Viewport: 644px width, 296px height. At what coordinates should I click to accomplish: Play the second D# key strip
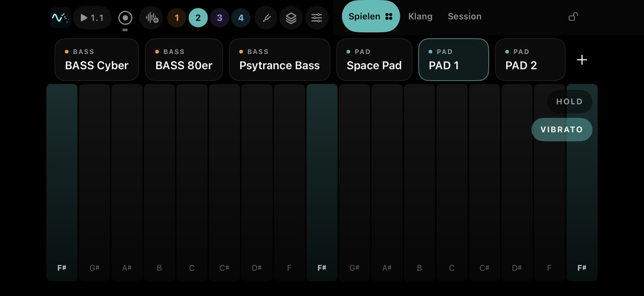517,183
